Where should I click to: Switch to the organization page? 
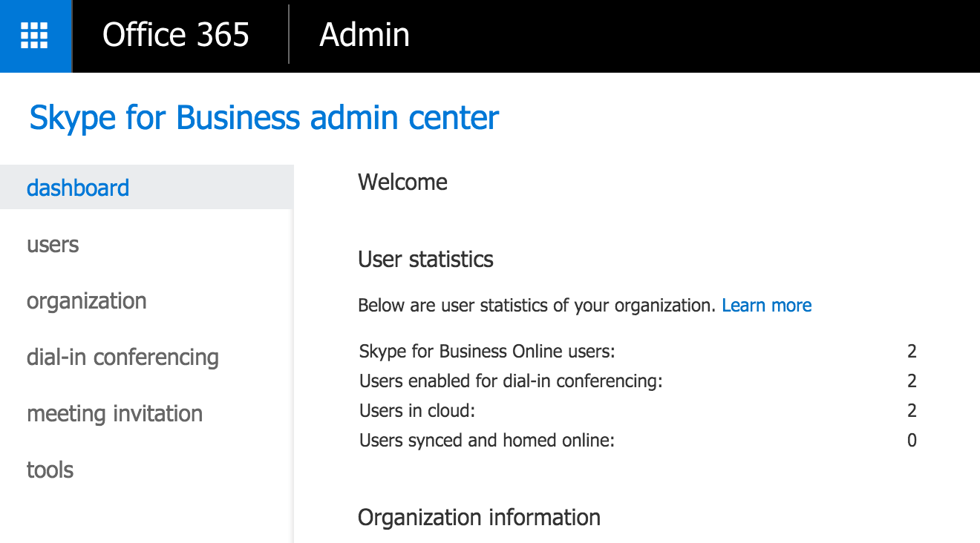[x=87, y=301]
